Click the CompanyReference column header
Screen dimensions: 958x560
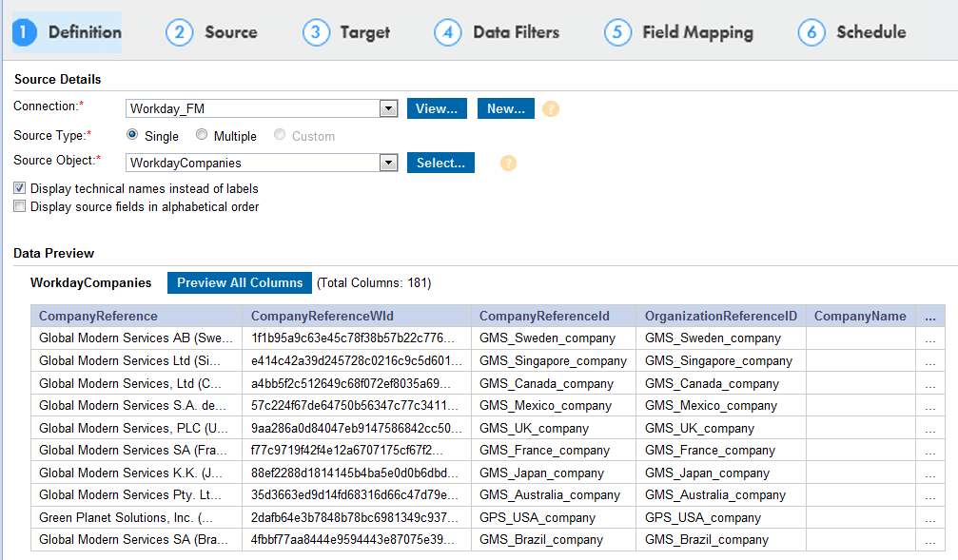137,316
